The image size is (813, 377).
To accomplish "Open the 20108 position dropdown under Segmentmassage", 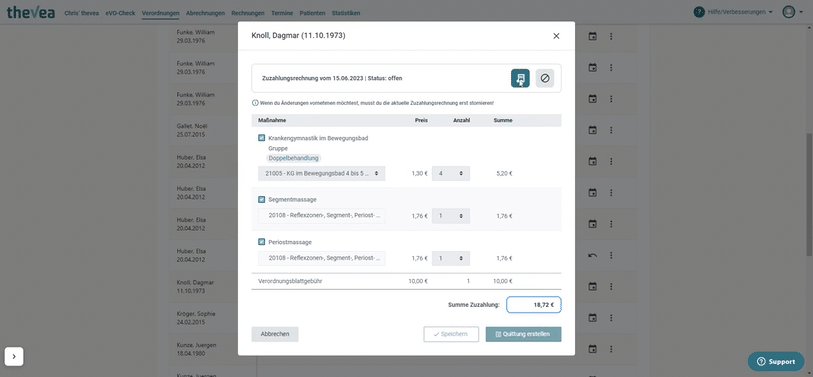I will point(321,216).
